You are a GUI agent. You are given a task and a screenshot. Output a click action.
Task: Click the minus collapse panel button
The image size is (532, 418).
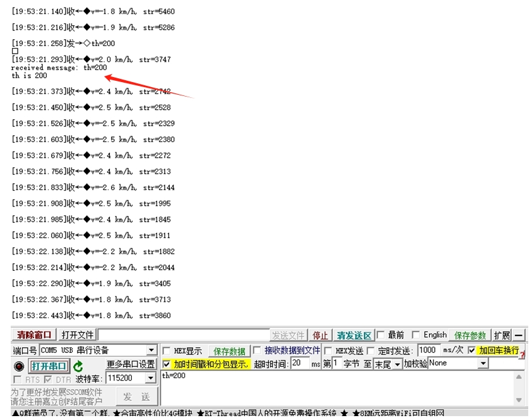tap(518, 335)
